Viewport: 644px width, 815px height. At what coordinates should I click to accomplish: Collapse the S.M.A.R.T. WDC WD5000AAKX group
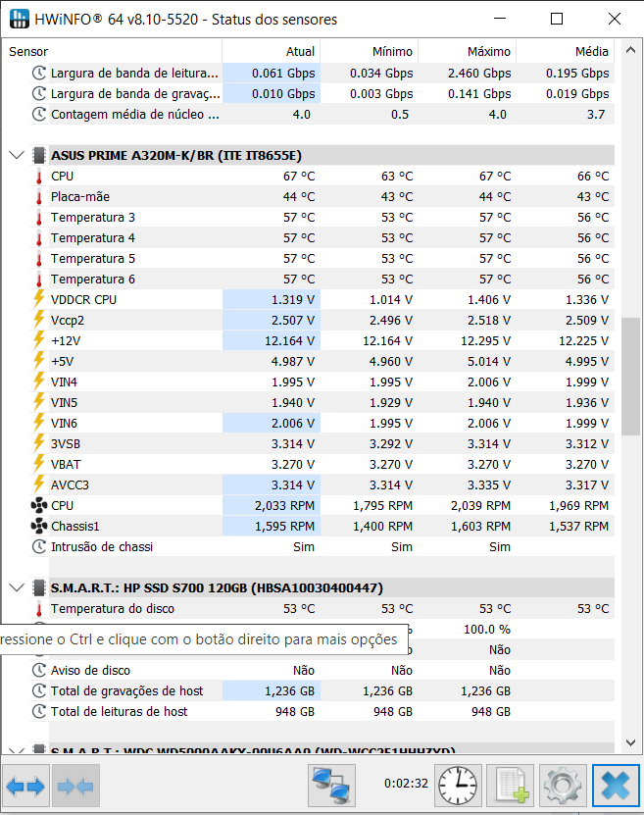point(17,750)
